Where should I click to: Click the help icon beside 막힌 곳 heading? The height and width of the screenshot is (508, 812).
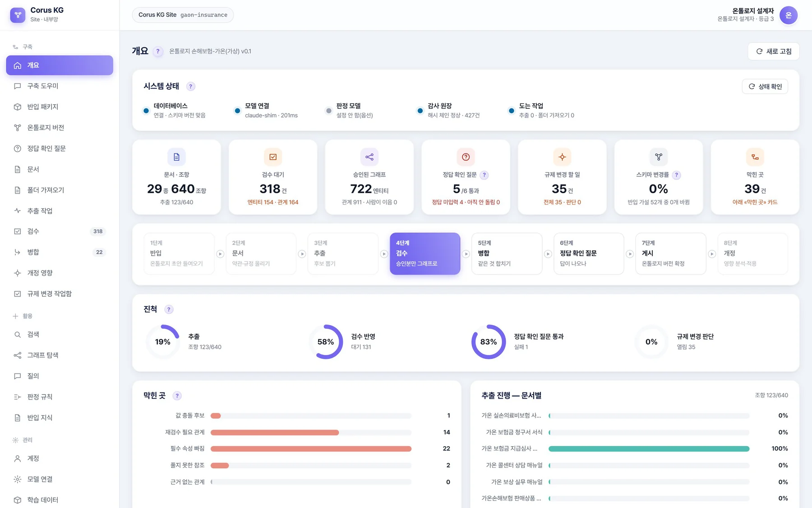[177, 396]
